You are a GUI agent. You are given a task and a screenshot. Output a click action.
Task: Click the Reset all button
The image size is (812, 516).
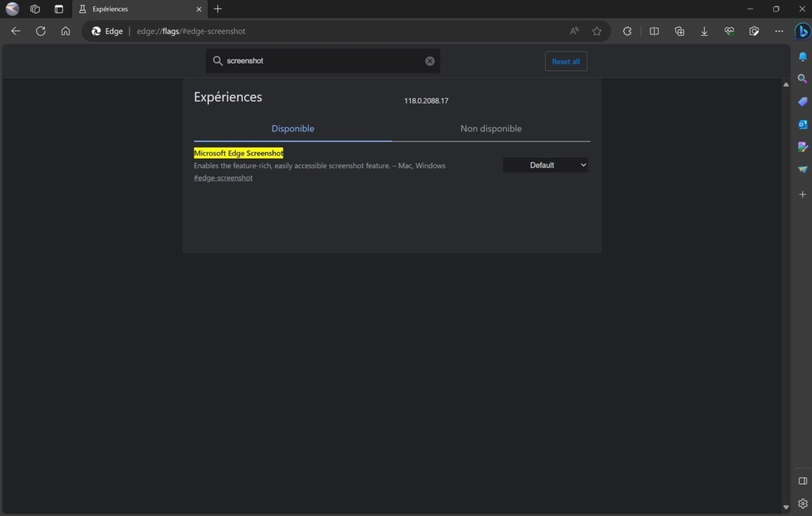point(566,61)
